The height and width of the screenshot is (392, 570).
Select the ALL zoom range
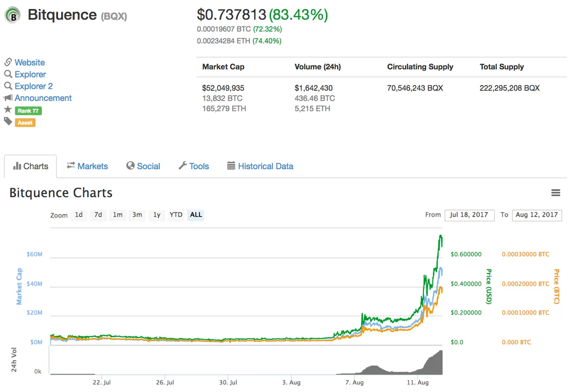[196, 215]
